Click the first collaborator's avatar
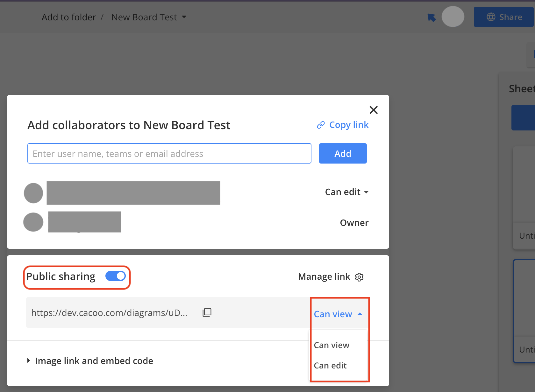 point(33,193)
